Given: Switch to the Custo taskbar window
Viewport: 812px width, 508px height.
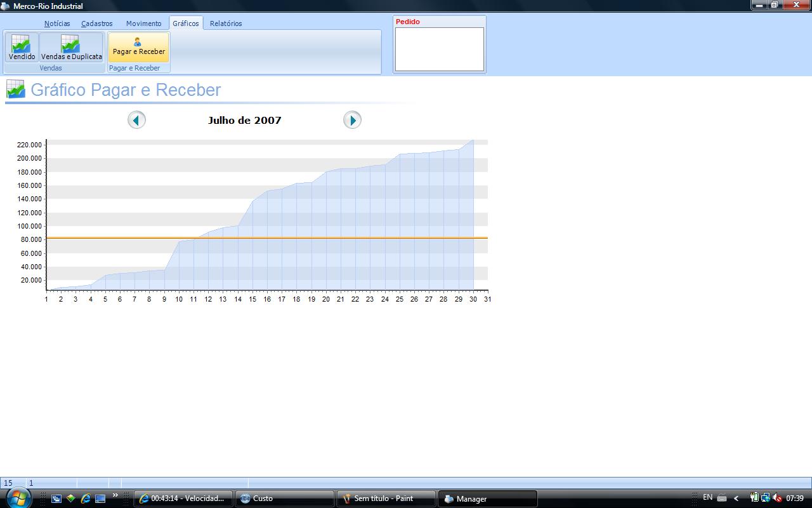Looking at the screenshot, I should [x=284, y=499].
